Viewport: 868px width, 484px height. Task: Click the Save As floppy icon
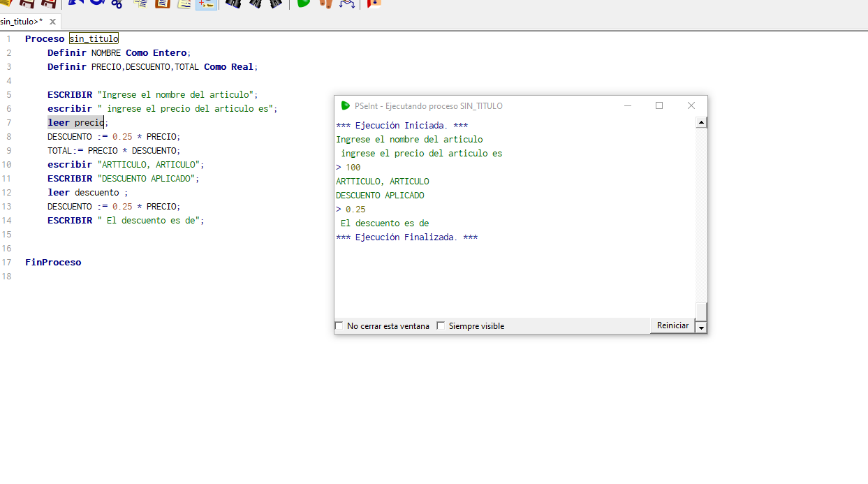(49, 3)
